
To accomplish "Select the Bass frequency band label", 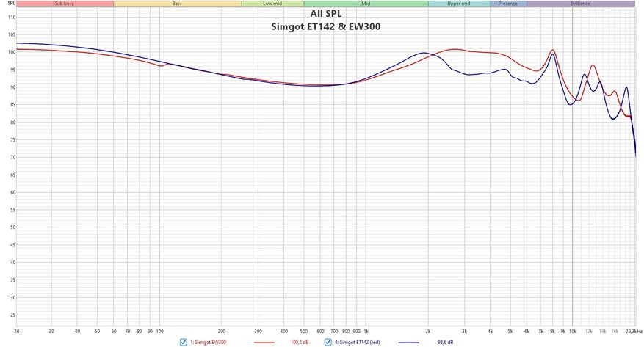I will point(177,4).
